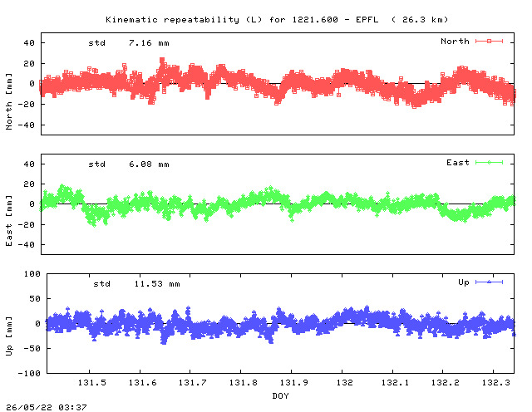532x412 pixels.
Task: Select the "East" legend label
Action: click(x=458, y=163)
